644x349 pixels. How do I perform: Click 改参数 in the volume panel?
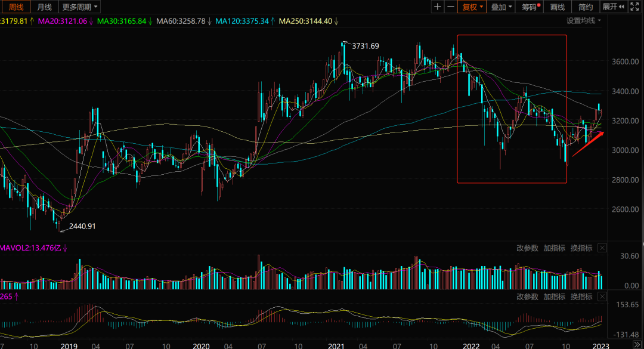click(527, 248)
